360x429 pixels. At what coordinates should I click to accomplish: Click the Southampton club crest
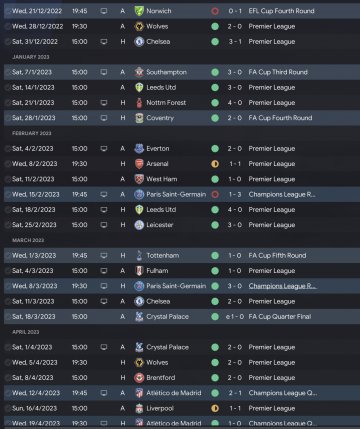pos(139,72)
